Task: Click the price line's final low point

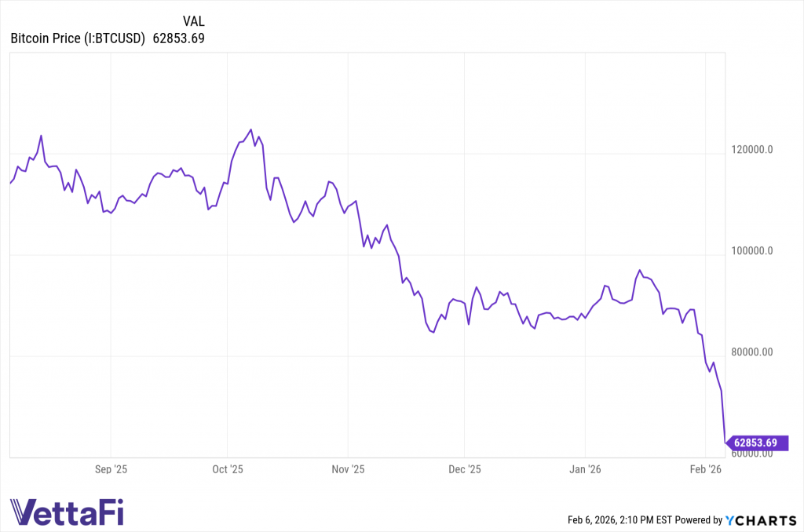Action: click(x=725, y=443)
